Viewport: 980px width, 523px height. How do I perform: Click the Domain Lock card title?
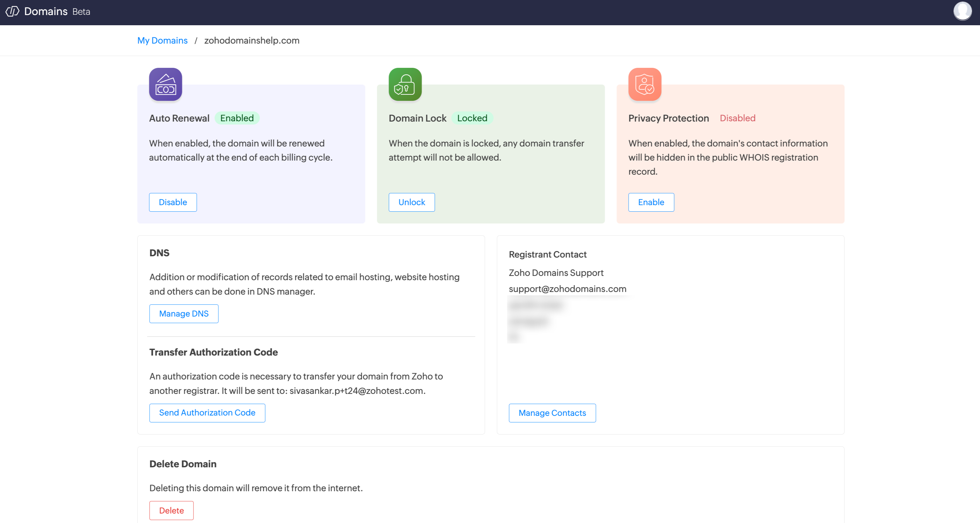(418, 118)
